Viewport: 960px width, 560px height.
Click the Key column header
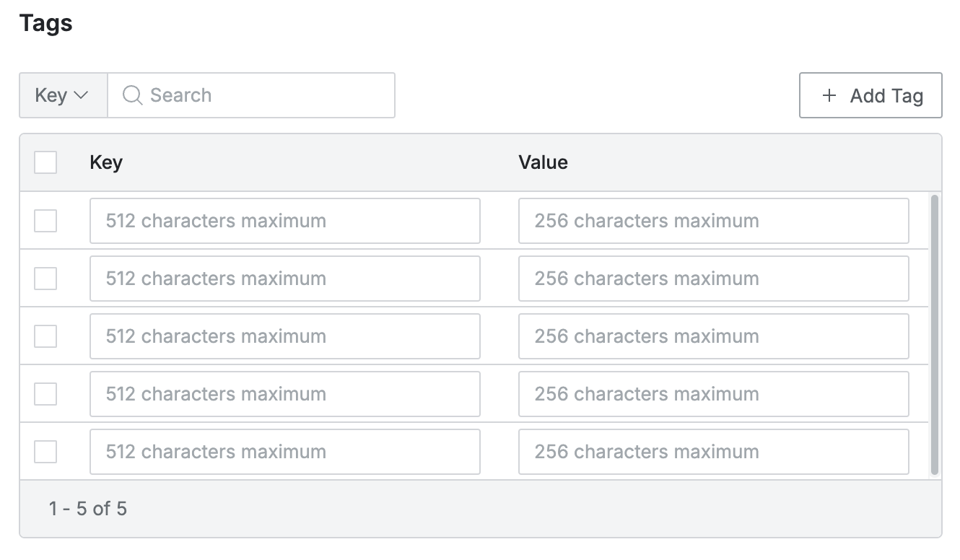[106, 162]
